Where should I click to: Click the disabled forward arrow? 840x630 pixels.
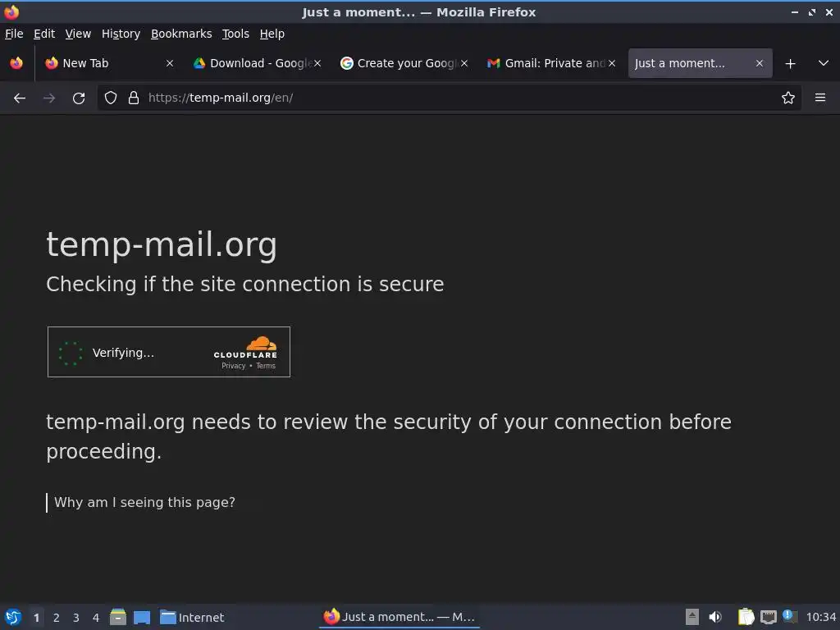pos(49,98)
